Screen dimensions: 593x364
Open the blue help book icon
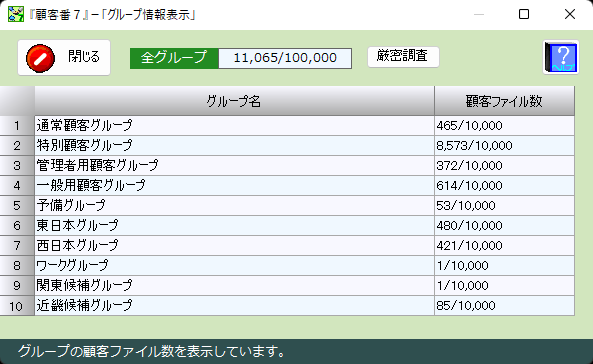pos(561,57)
